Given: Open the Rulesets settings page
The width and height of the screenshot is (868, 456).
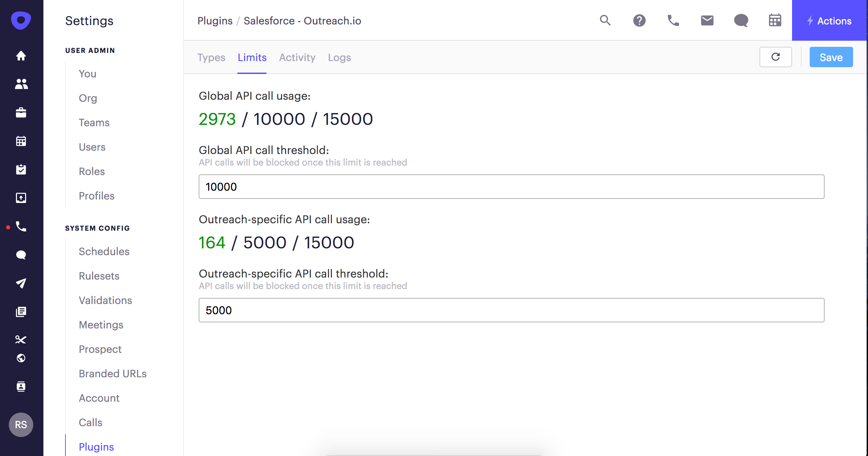Looking at the screenshot, I should tap(99, 275).
